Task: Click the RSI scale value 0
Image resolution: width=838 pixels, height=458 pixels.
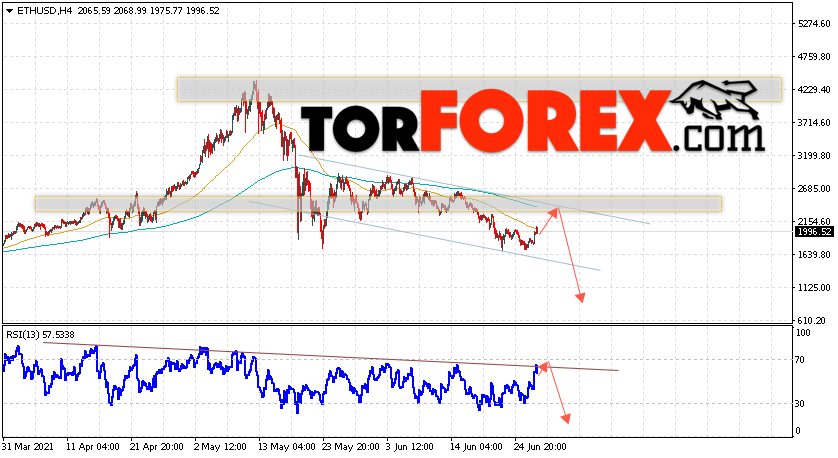Action: pyautogui.click(x=798, y=431)
